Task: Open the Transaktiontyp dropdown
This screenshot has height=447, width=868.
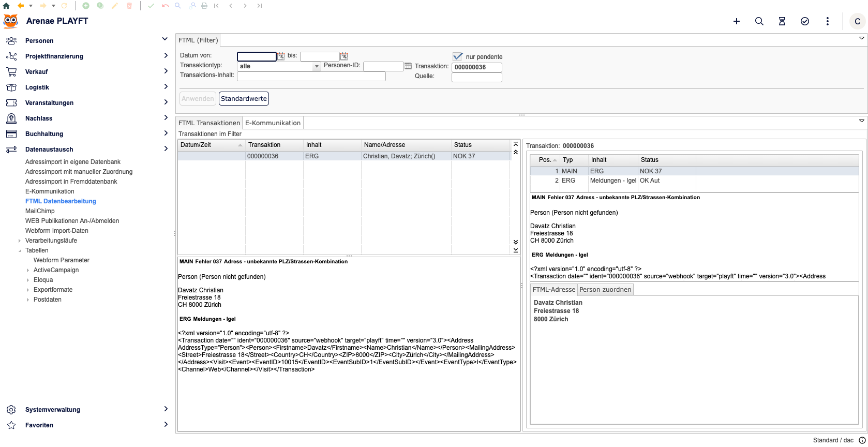Action: point(317,67)
